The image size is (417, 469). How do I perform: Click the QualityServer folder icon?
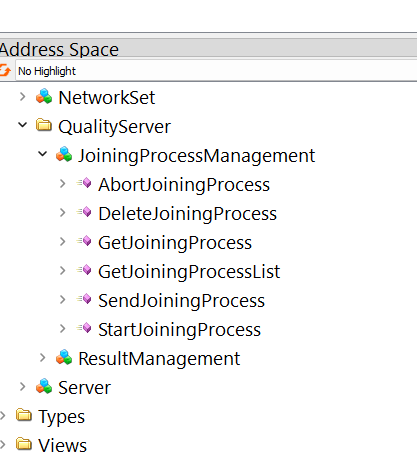pyautogui.click(x=44, y=125)
